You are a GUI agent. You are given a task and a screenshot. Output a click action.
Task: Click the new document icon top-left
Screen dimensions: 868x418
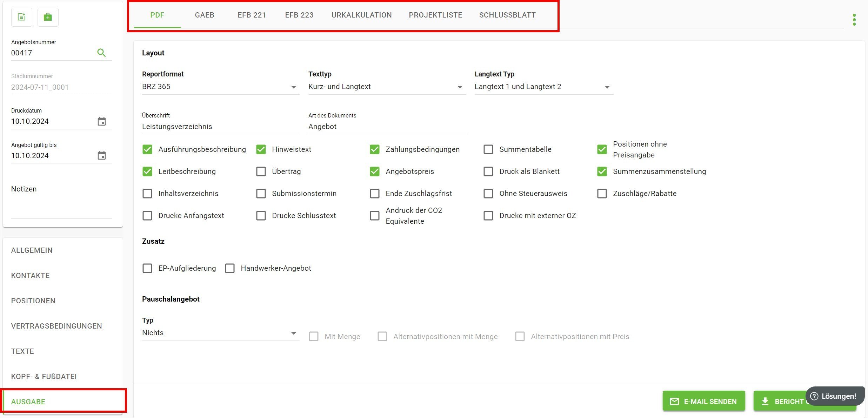pos(22,17)
